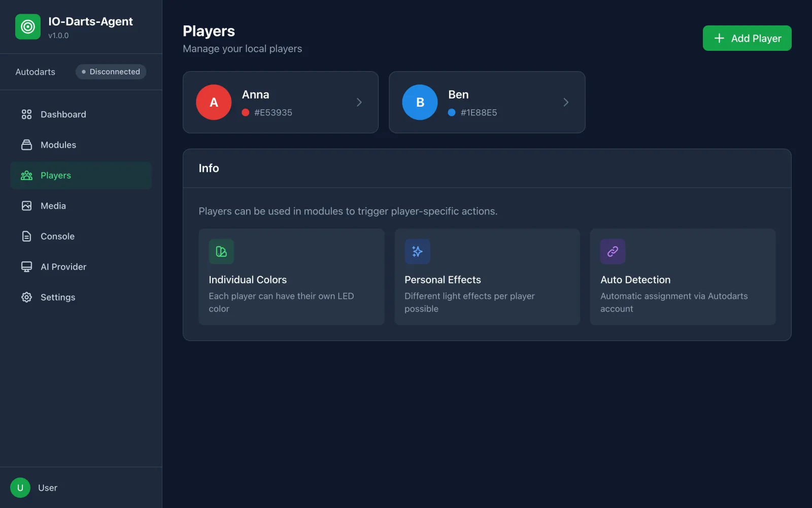Open Settings from the sidebar label
This screenshot has height=508, width=812.
58,297
